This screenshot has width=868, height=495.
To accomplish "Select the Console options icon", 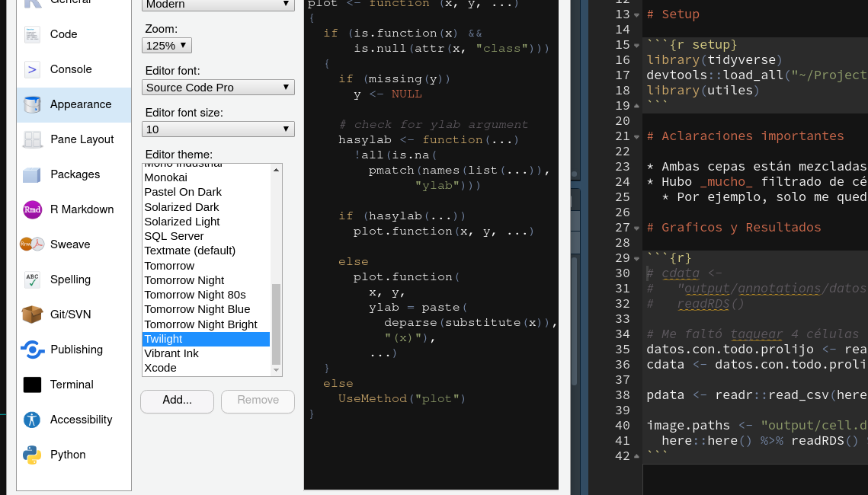I will coord(32,69).
